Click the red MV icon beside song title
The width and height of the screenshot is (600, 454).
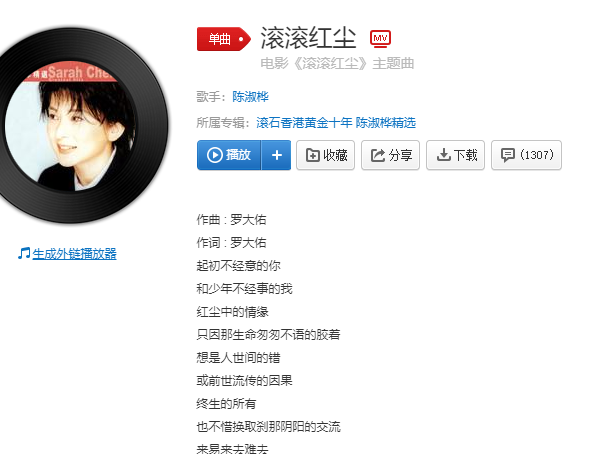pyautogui.click(x=380, y=39)
